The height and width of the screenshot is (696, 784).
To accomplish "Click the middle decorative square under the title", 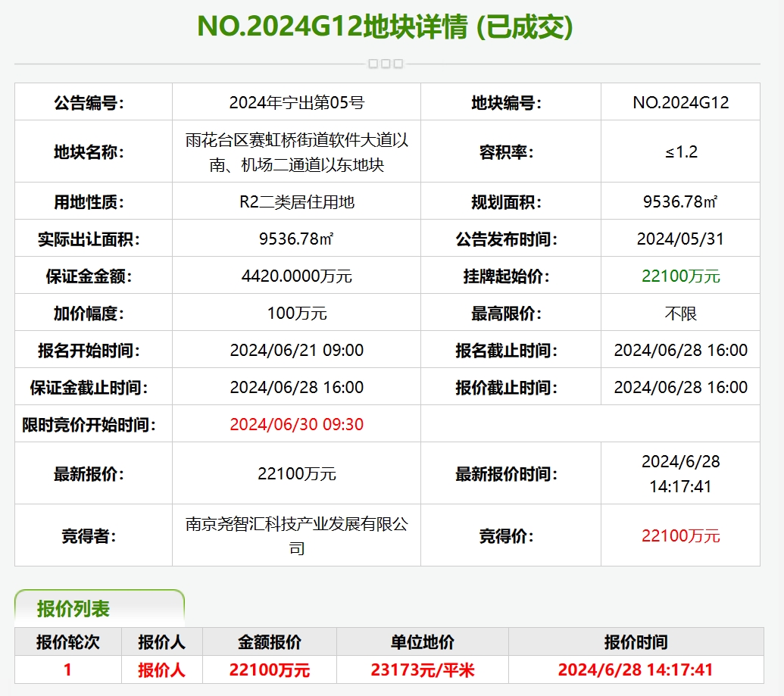I will (x=386, y=64).
